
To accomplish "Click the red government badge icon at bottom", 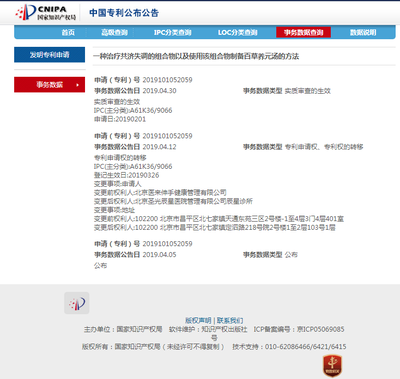I will 332,366.
